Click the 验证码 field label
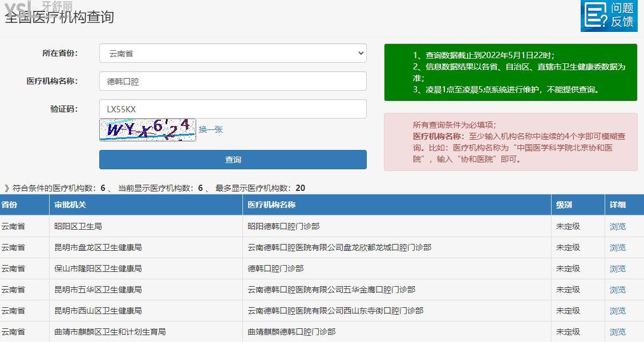Viewport: 644px width, 342px height. [64, 109]
